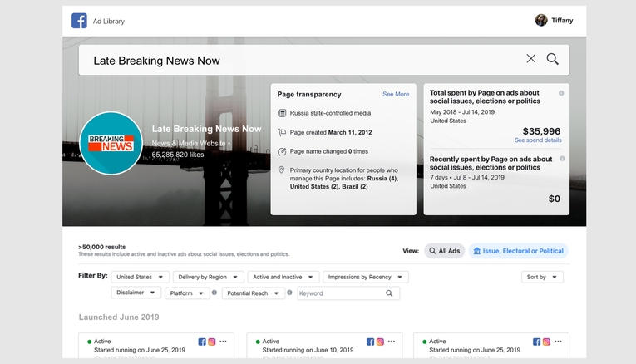Open the Impressions by Recency dropdown
This screenshot has width=636, height=364.
(x=366, y=277)
